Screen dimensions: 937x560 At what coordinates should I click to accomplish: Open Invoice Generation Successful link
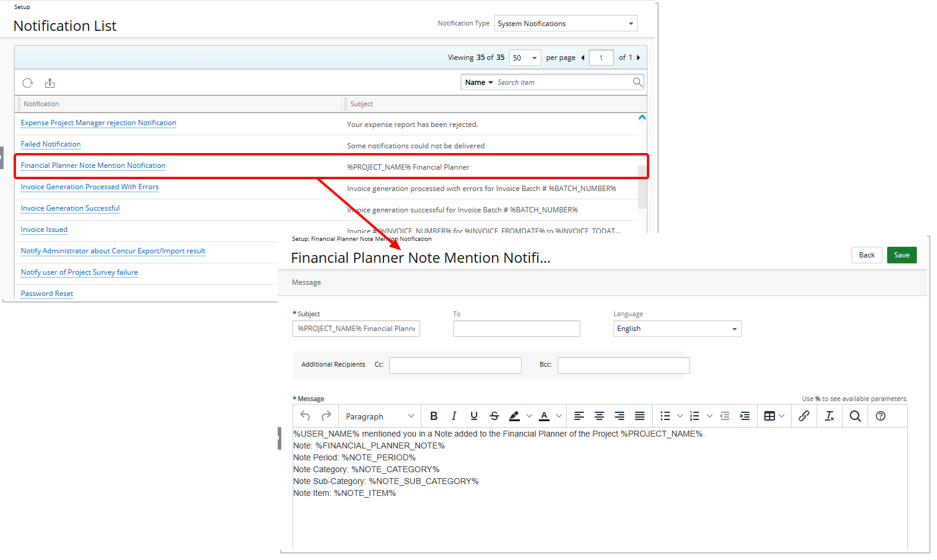pyautogui.click(x=70, y=208)
